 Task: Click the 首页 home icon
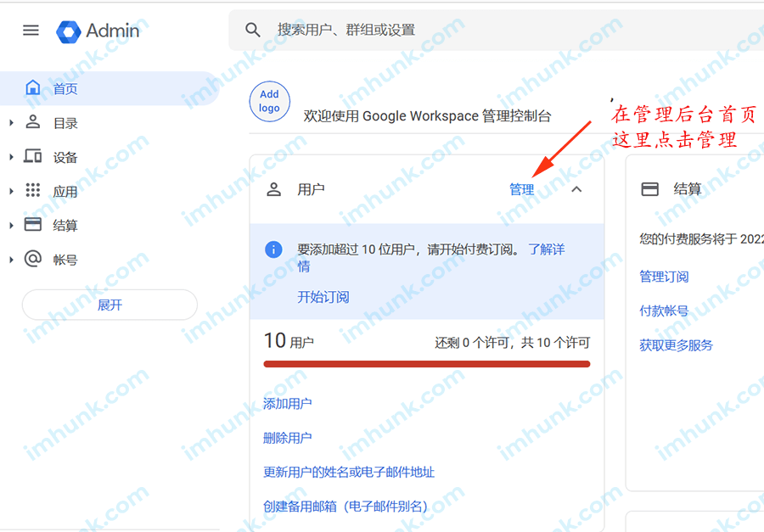click(x=32, y=87)
